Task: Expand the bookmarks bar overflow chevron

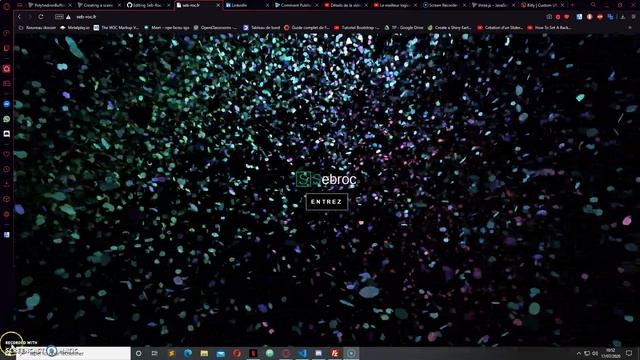Action: coord(631,28)
